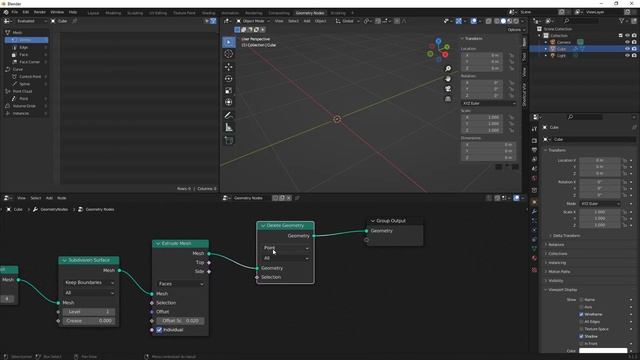The height and width of the screenshot is (360, 640).
Task: Disable the Wireframe checkbox in Viewport Display
Action: click(x=582, y=314)
